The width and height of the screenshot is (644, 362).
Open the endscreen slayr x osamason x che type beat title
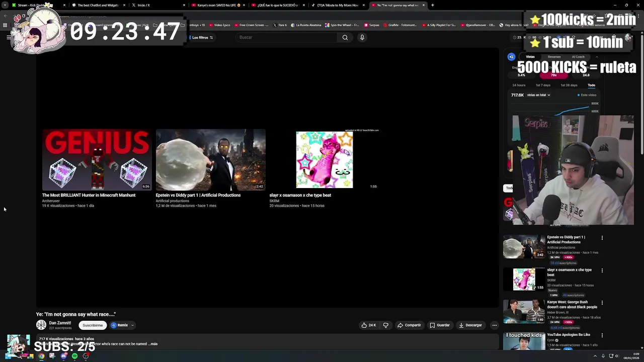[x=300, y=195]
